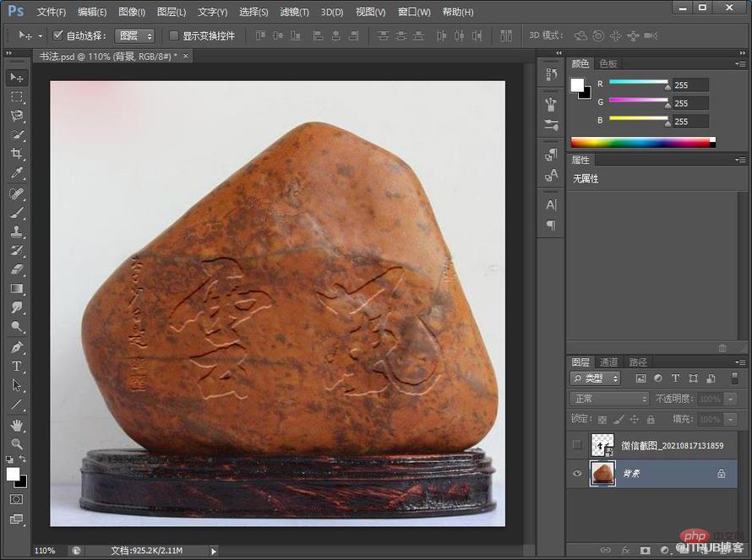Enable the 显示变换控件 checkbox
The image size is (752, 560).
coord(173,35)
